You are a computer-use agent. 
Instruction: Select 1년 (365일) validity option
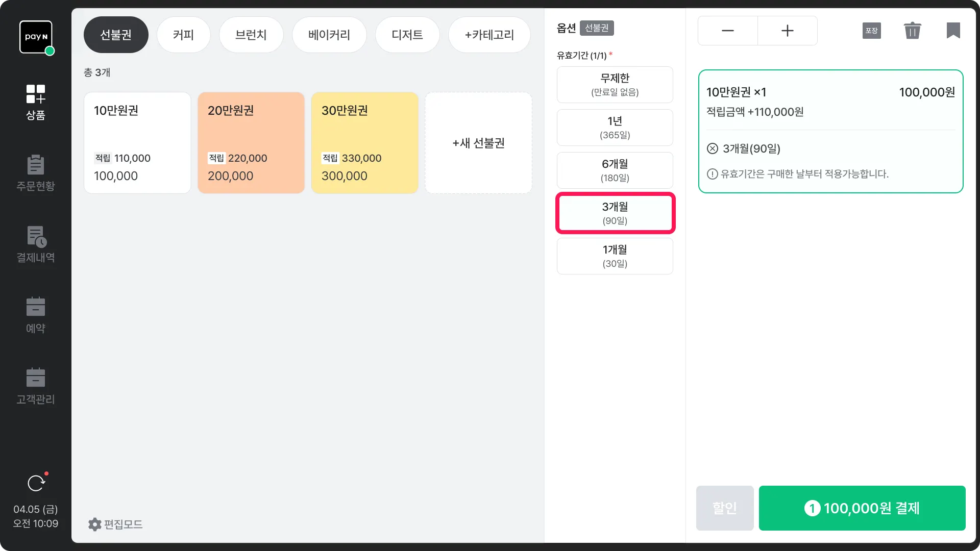click(x=615, y=128)
